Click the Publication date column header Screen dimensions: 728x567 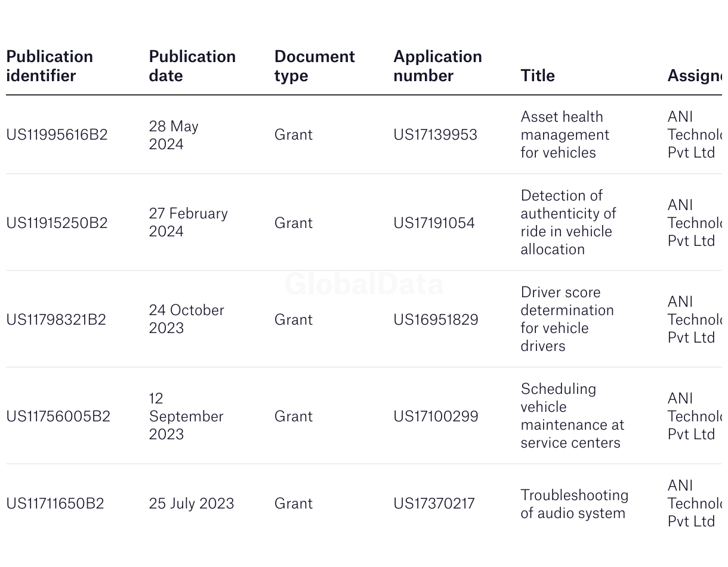(x=192, y=66)
